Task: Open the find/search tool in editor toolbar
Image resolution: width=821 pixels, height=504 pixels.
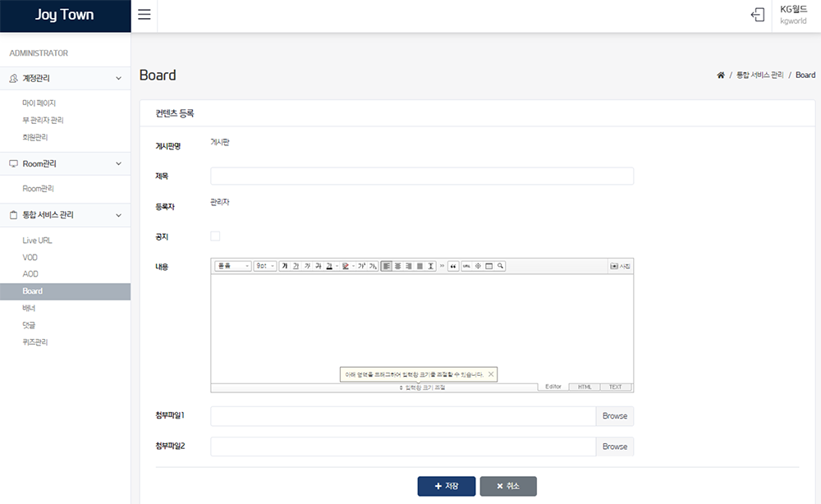Action: click(x=500, y=266)
